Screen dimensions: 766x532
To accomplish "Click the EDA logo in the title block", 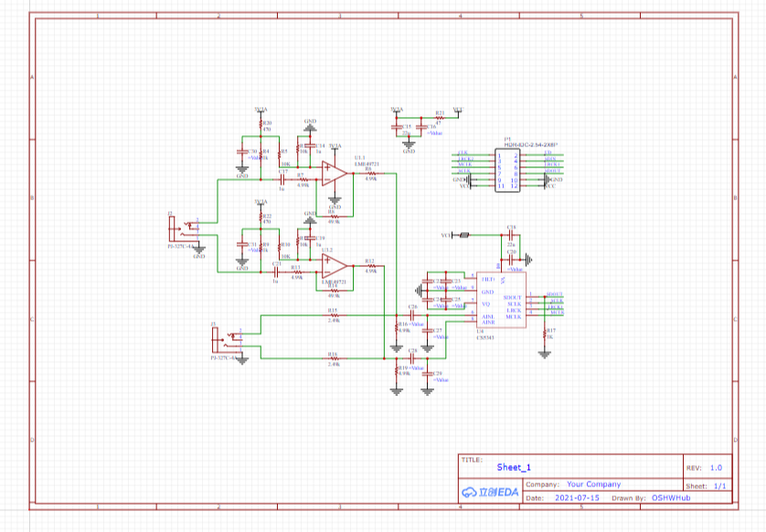I will click(x=491, y=492).
